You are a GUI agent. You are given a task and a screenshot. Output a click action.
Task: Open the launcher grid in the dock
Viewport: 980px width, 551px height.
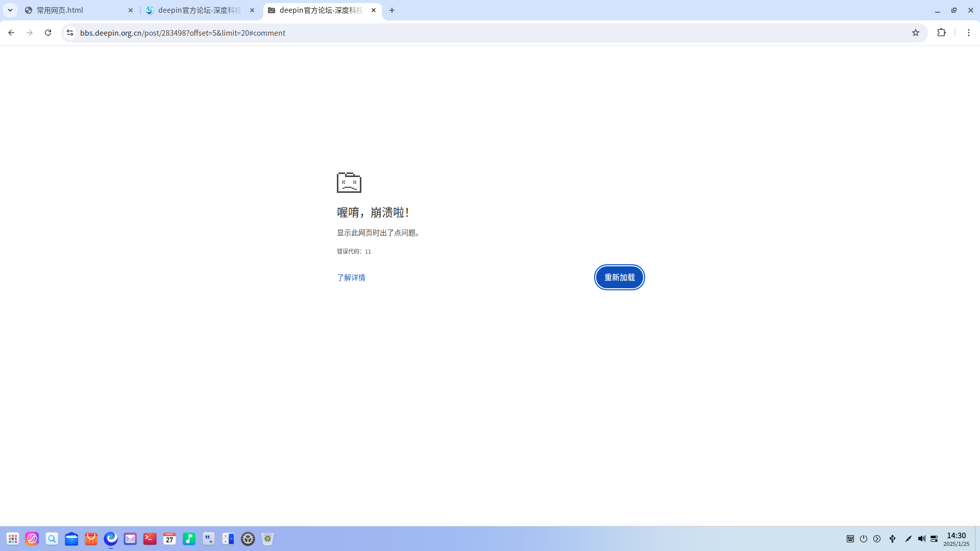pyautogui.click(x=13, y=539)
